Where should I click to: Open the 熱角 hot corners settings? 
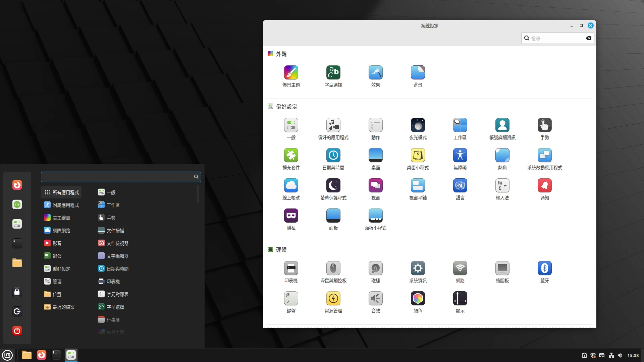(x=502, y=159)
